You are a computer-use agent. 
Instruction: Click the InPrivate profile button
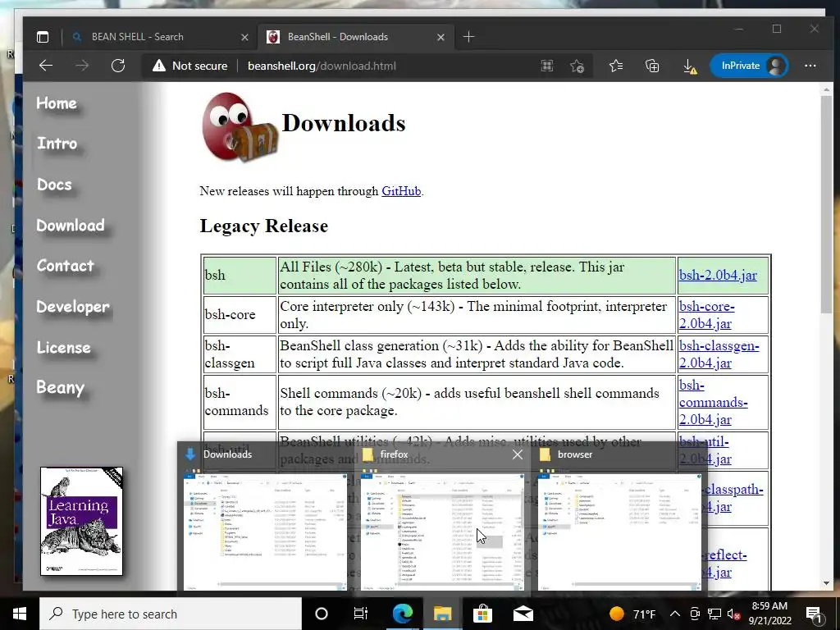click(749, 66)
